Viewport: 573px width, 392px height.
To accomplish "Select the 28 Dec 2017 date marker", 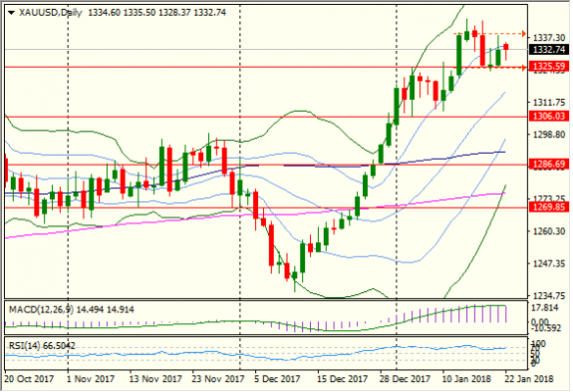I will pyautogui.click(x=405, y=379).
